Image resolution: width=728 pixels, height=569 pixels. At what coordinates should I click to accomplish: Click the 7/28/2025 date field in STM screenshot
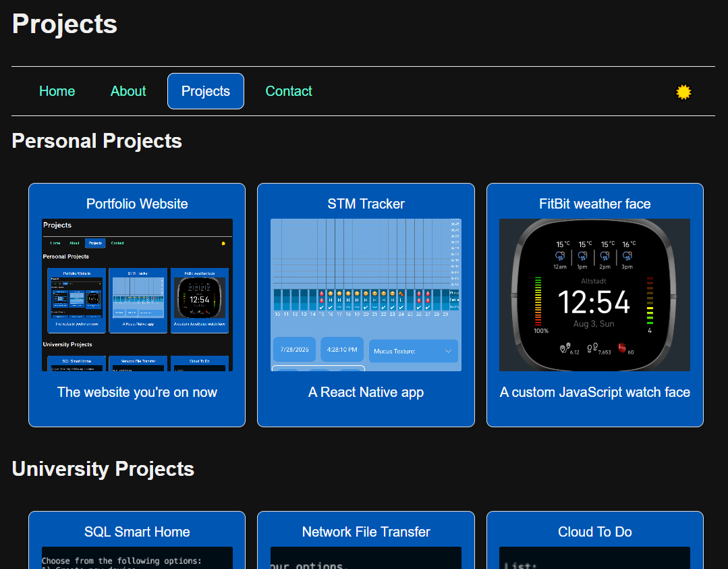point(294,350)
